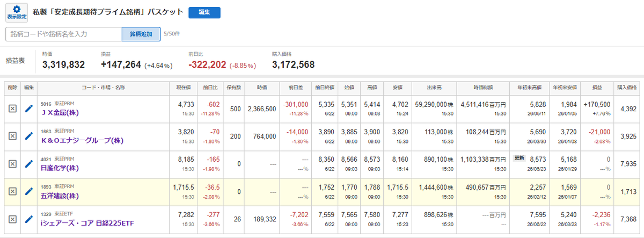This screenshot has width=644, height=238.
Task: Open the JX金属(株) stock link
Action: 61,113
